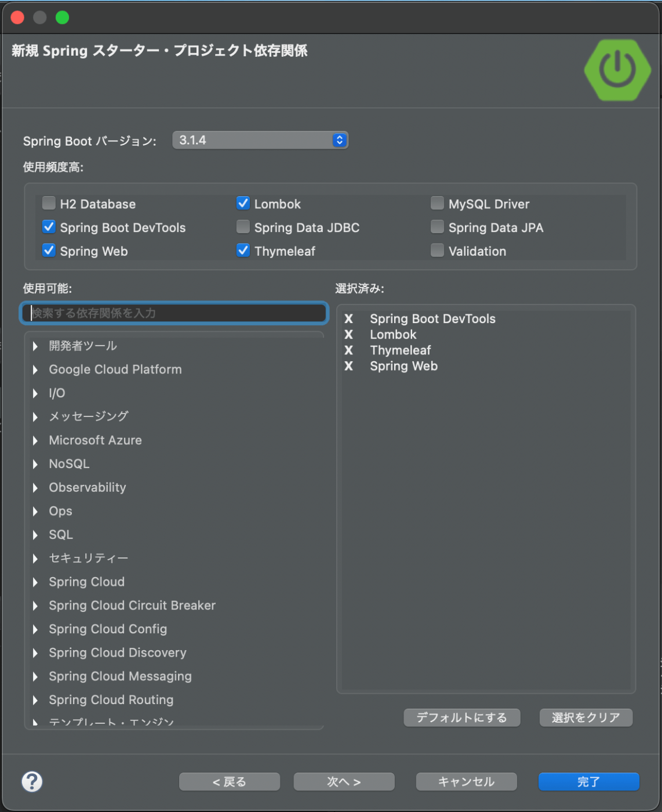Expand the 開発者ツール category

click(35, 346)
